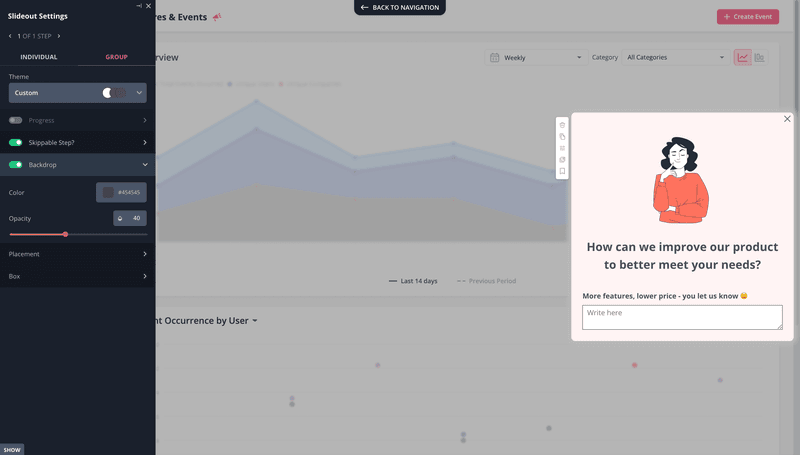Disable the Backdrop switch
This screenshot has height=455, width=800.
point(15,165)
